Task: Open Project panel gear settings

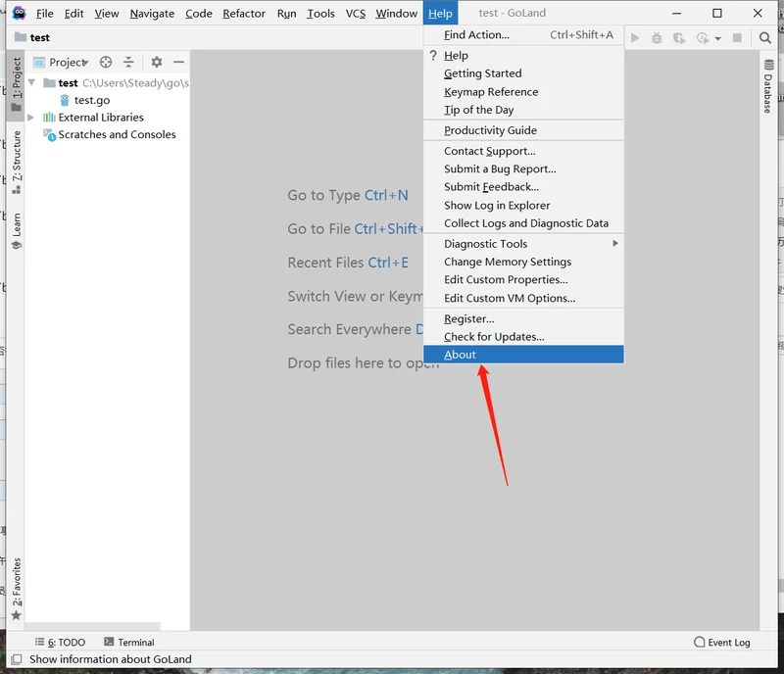Action: [156, 62]
